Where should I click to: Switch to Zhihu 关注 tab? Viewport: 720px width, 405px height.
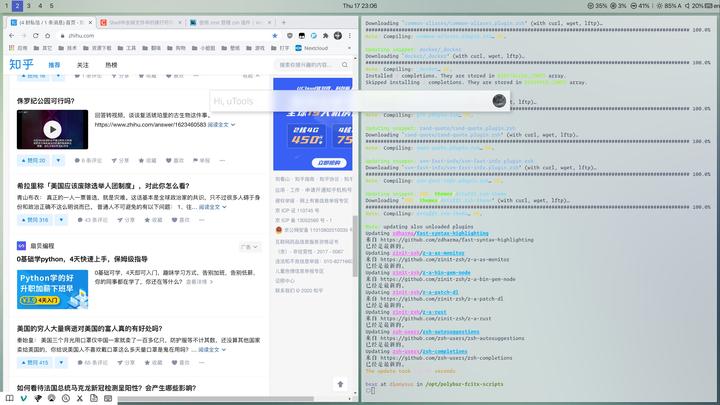point(83,65)
